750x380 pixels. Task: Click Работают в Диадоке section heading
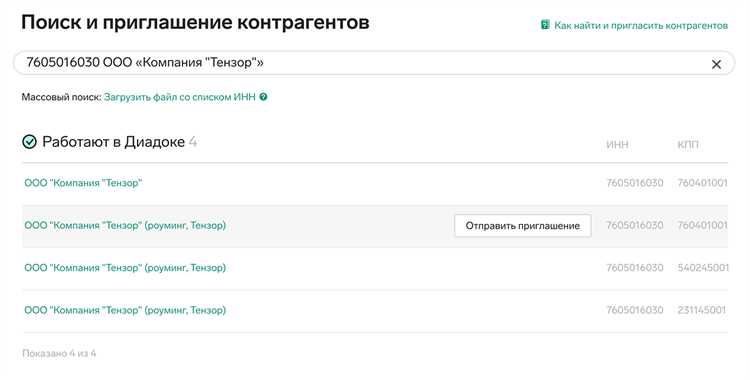[x=113, y=142]
